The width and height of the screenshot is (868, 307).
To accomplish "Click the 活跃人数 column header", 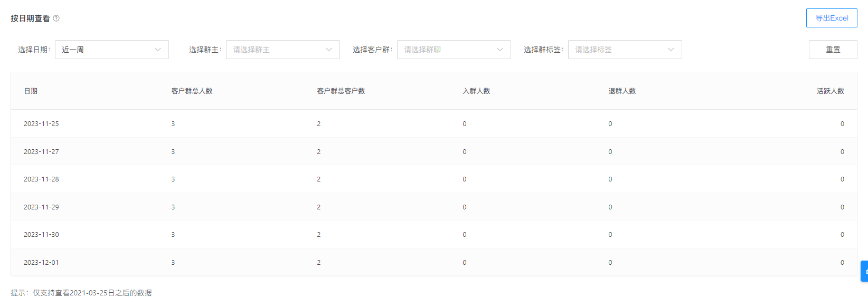I will coord(830,91).
